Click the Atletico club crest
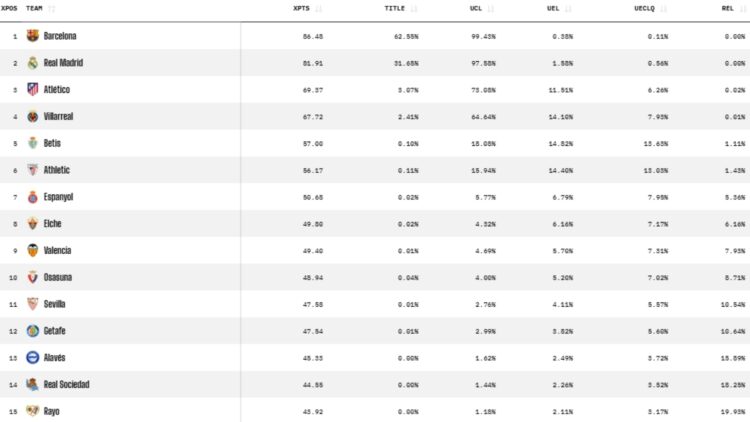This screenshot has height=422, width=750. (x=33, y=90)
